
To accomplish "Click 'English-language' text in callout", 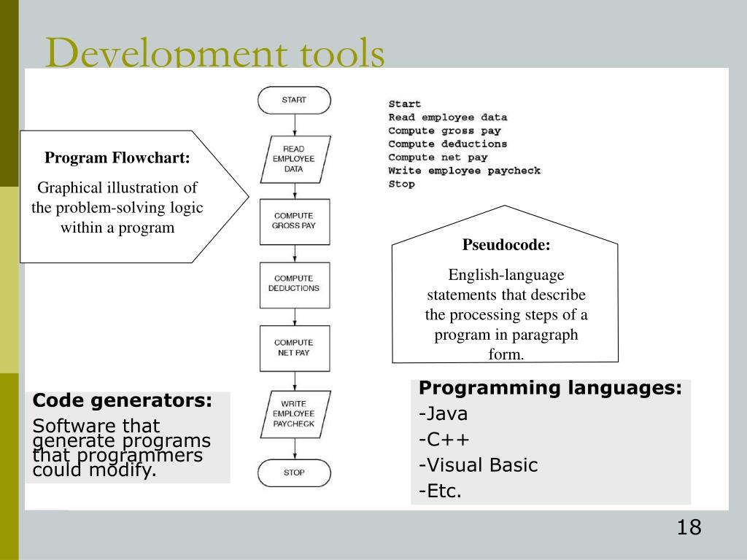I will [506, 275].
